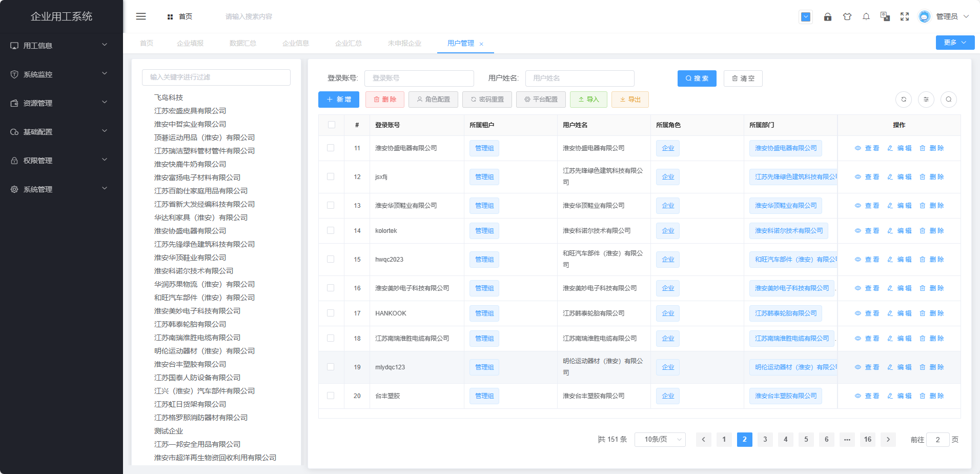Click the 新增 button
This screenshot has width=980, height=474.
pyautogui.click(x=339, y=100)
